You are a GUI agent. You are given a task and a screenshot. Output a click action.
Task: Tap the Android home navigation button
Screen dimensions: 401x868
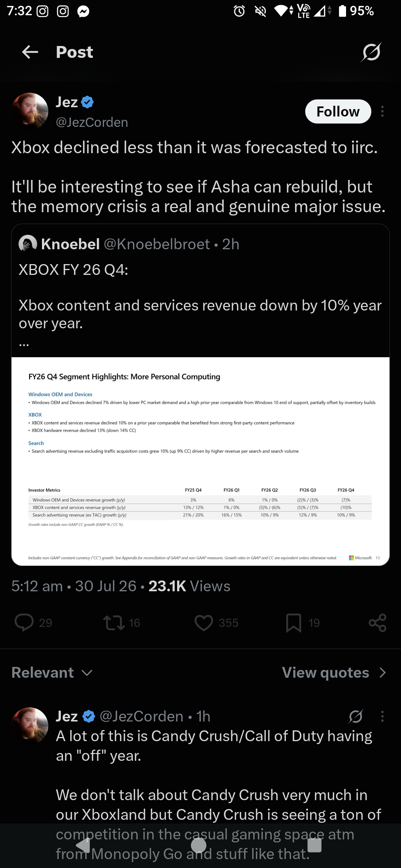coord(199,846)
